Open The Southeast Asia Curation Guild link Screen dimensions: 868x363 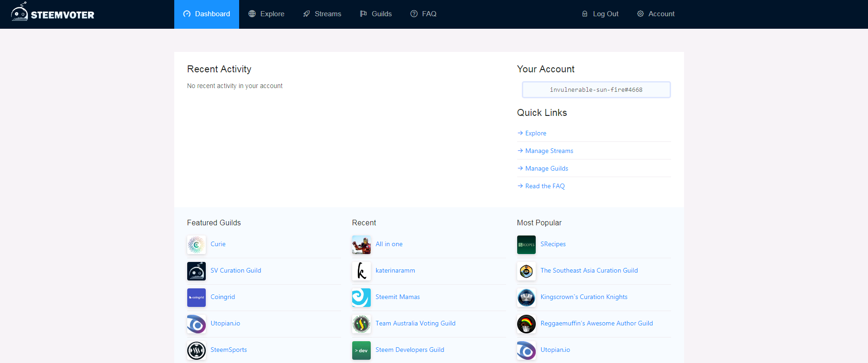589,270
